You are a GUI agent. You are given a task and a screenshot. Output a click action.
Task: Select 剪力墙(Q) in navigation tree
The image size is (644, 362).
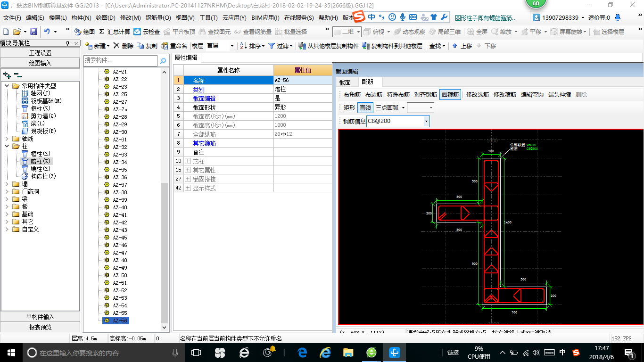(43, 116)
